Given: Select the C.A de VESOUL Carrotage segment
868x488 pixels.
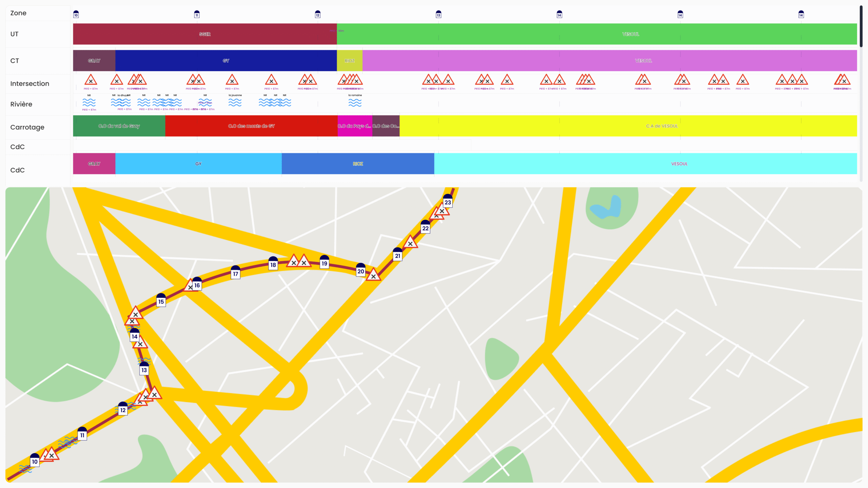Looking at the screenshot, I should coord(662,126).
